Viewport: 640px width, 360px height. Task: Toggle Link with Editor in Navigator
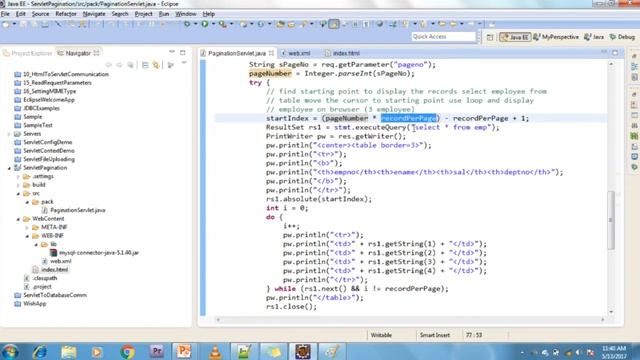(x=156, y=65)
